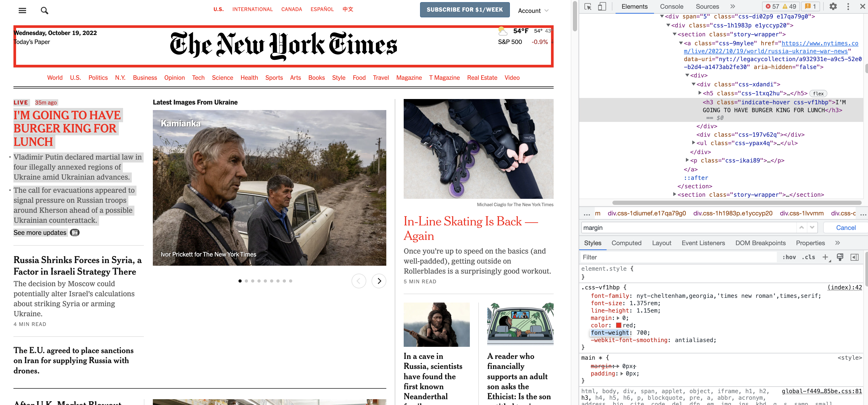Open the Properties tab
This screenshot has width=868, height=405.
click(x=810, y=243)
